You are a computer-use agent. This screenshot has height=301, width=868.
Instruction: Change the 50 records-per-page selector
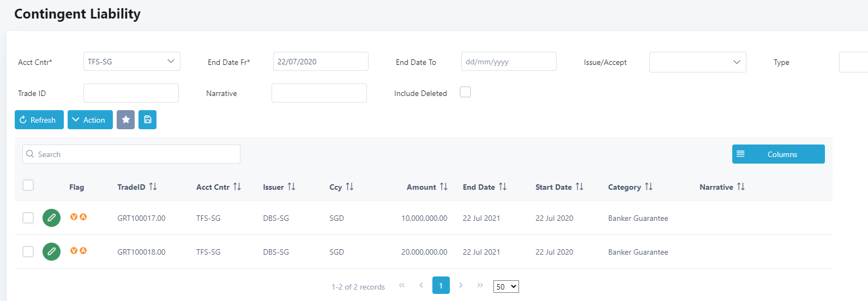[x=505, y=287]
